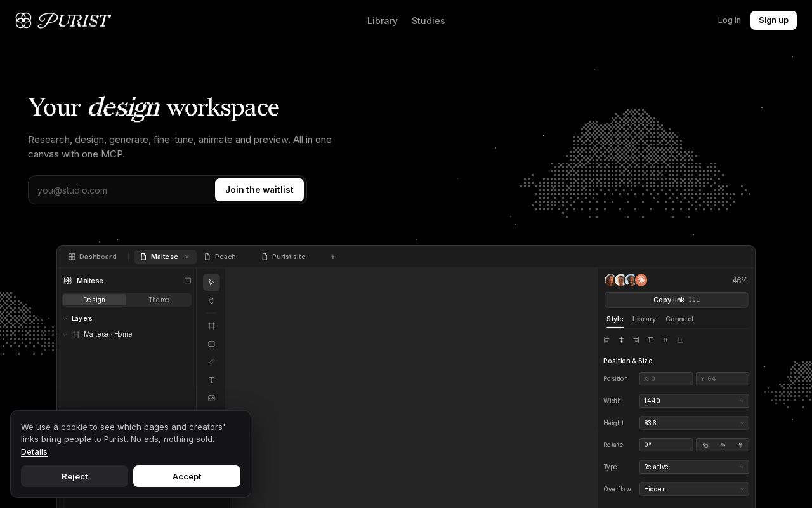Expand the Maltese · Home layer chevron
This screenshot has width=812, height=508.
(65, 335)
